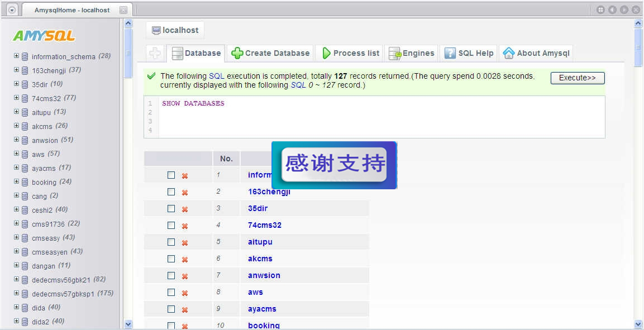Click the forward arrow circle icon in title bar
The image size is (644, 330).
pos(624,10)
